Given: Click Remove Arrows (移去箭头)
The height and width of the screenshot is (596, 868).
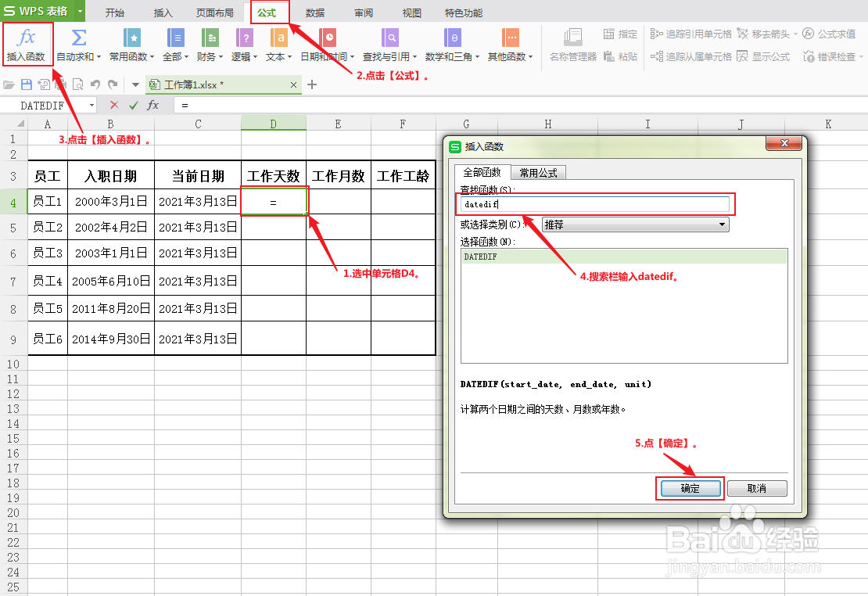Looking at the screenshot, I should (763, 34).
